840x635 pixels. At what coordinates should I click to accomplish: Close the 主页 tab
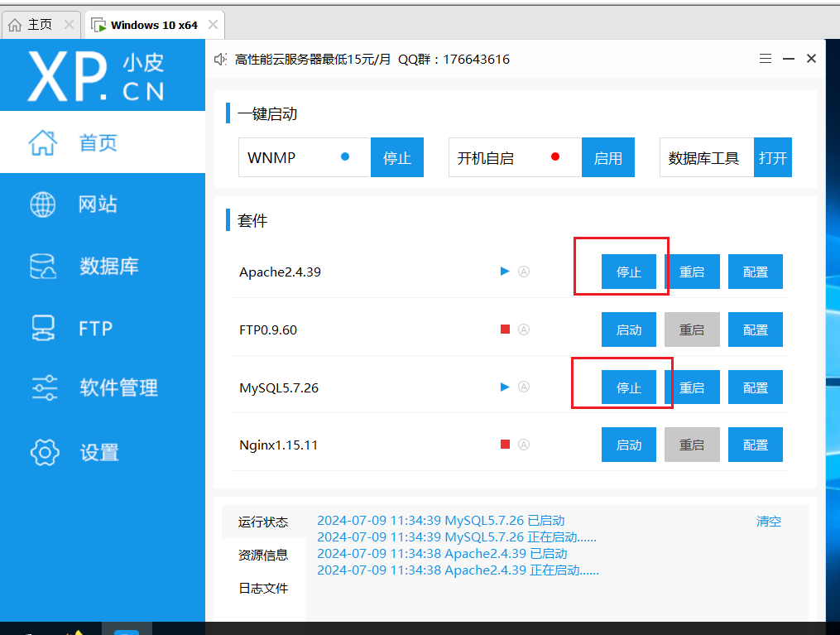pyautogui.click(x=69, y=25)
